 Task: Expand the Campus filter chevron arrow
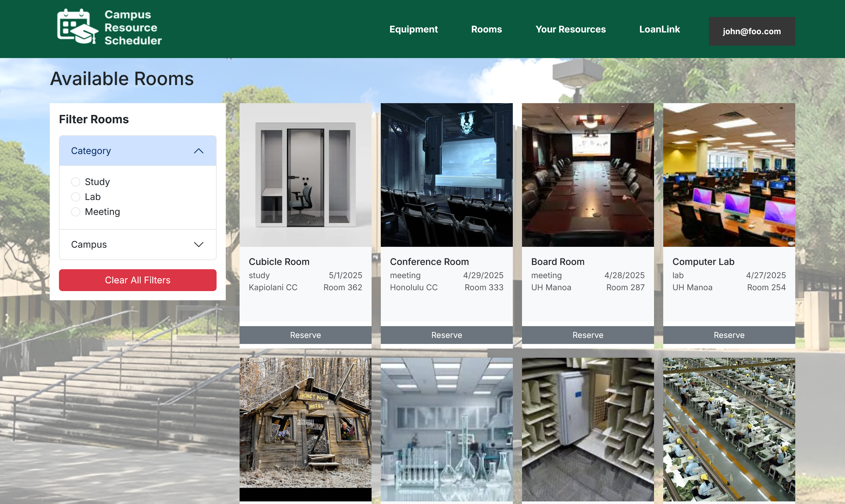point(198,245)
